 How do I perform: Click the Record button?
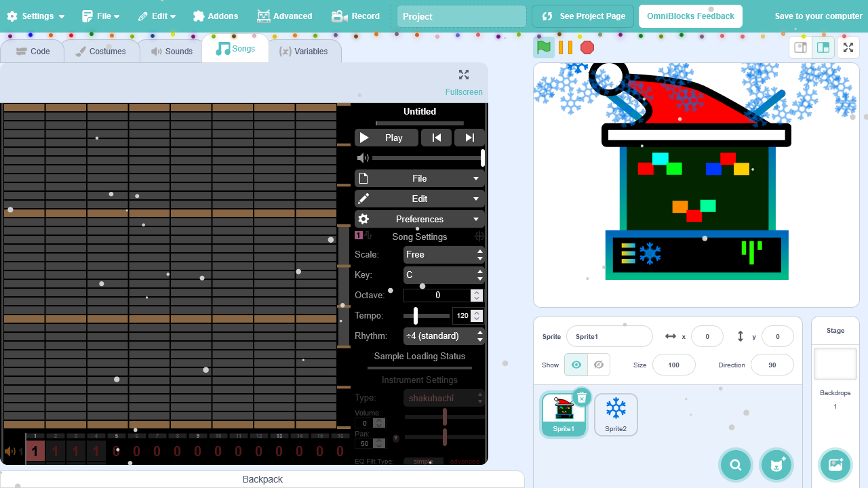(x=356, y=16)
